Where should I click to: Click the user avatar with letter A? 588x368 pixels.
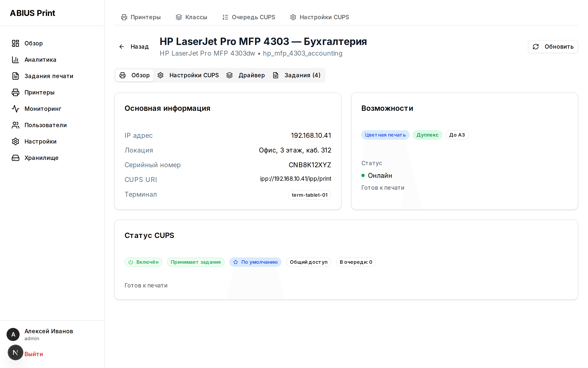pyautogui.click(x=13, y=334)
